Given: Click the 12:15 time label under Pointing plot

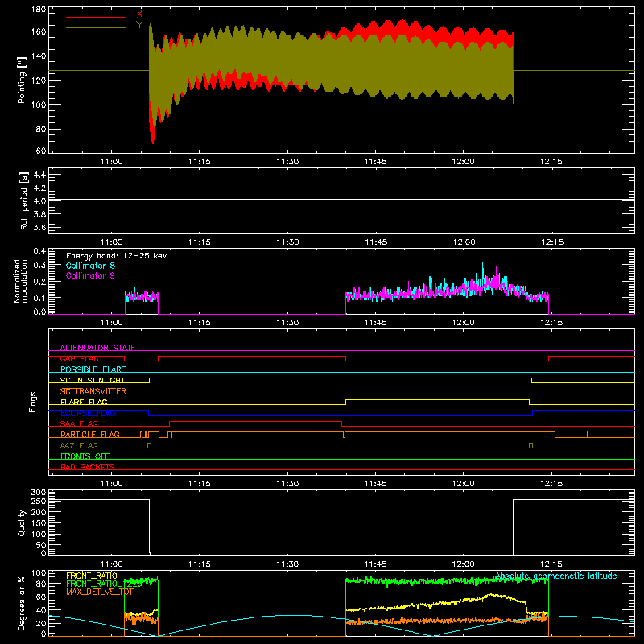Looking at the screenshot, I should pyautogui.click(x=551, y=162).
